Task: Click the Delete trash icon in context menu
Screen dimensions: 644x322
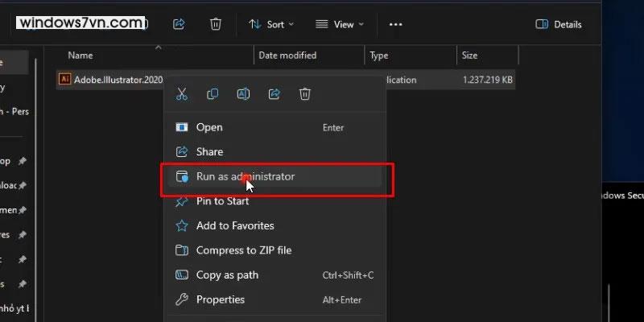Action: point(305,94)
